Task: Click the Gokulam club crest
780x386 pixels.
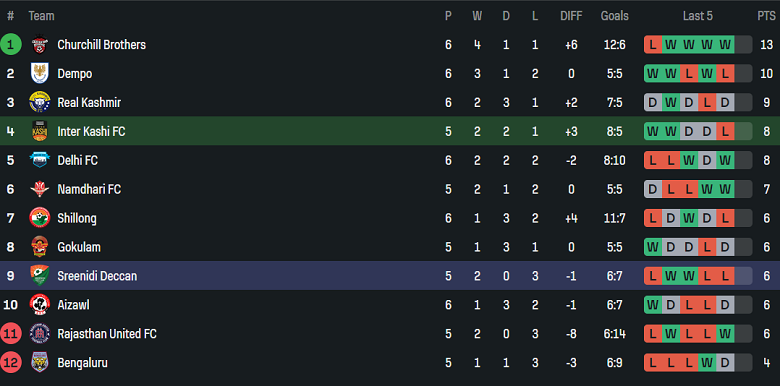Action: (x=39, y=247)
